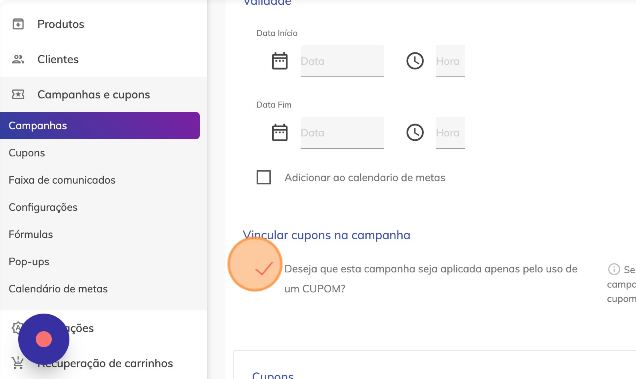Select the Campanhas menu item

tap(100, 125)
